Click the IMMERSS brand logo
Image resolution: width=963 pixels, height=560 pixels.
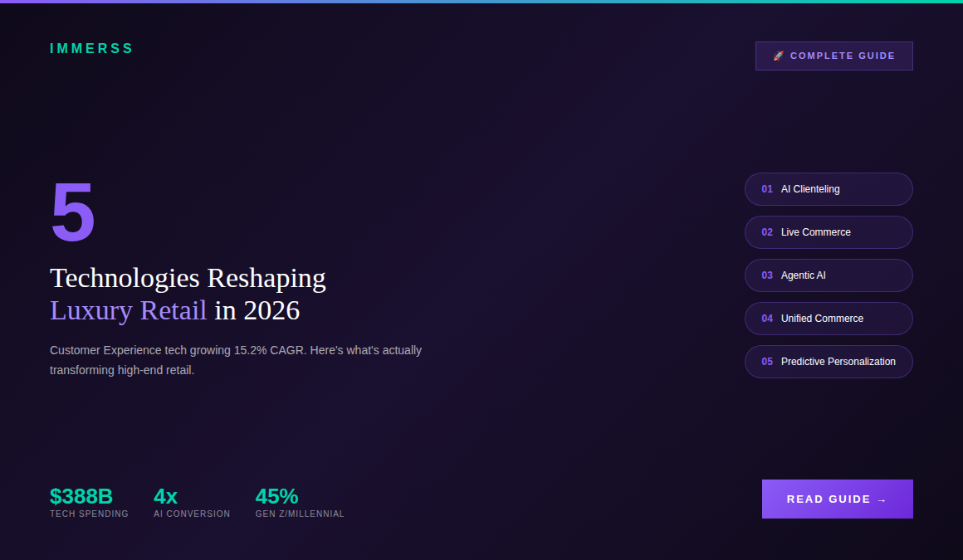tap(91, 49)
